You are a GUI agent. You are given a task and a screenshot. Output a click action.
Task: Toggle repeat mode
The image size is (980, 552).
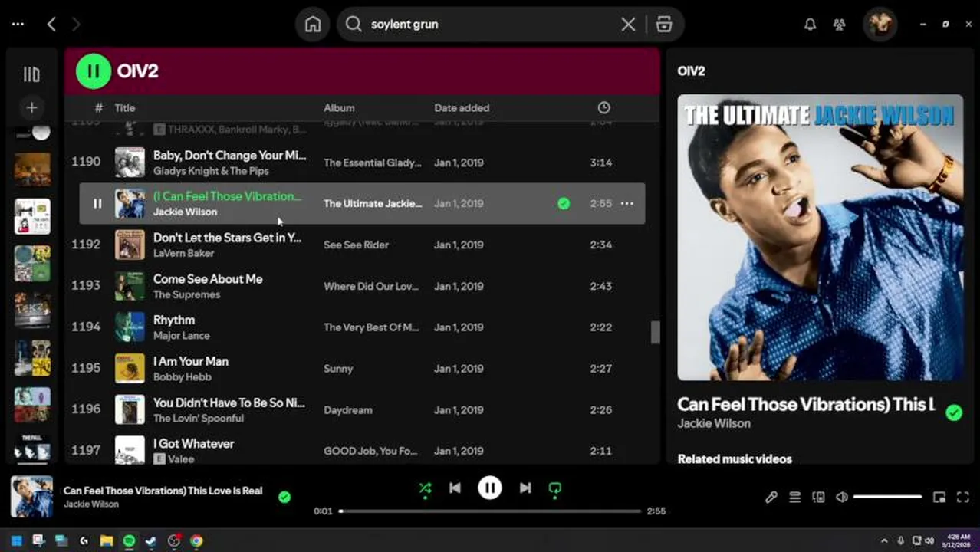click(555, 488)
